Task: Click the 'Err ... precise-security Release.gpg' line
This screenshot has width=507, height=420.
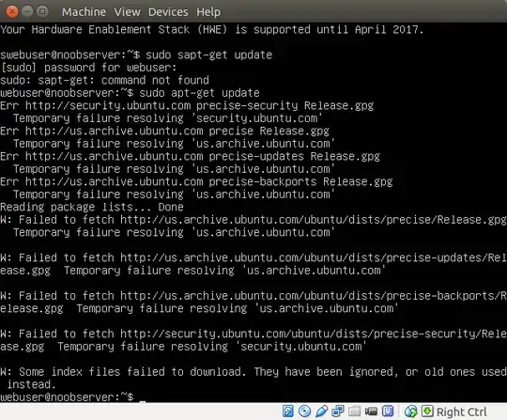Action: (x=187, y=105)
